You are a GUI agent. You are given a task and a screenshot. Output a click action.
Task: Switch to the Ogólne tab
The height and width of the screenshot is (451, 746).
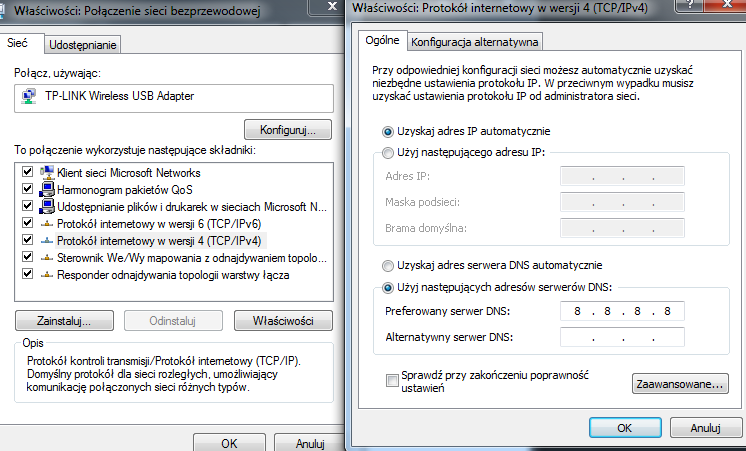click(x=382, y=40)
